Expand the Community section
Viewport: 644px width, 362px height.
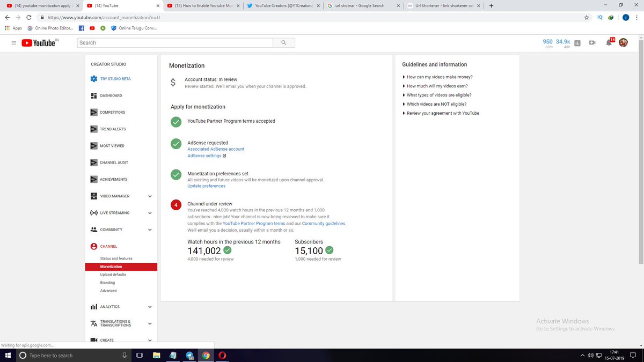(150, 230)
